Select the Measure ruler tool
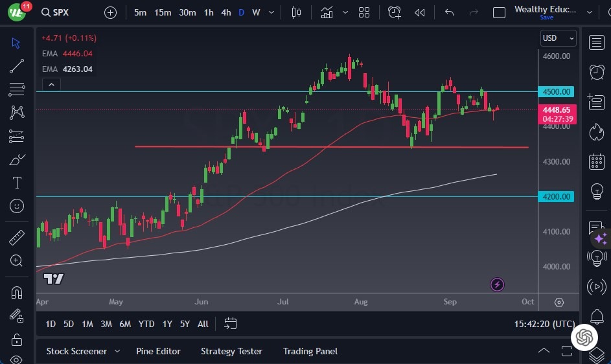The height and width of the screenshot is (364, 611). coord(17,238)
